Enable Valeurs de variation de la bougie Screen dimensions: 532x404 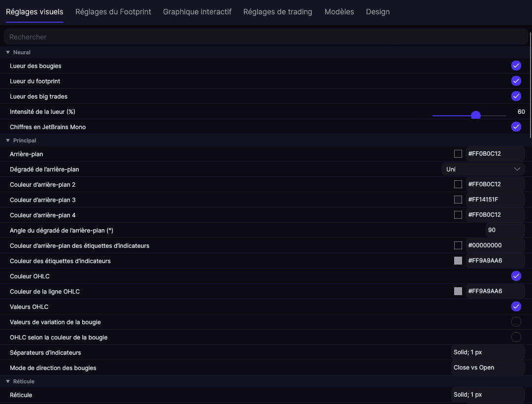pyautogui.click(x=516, y=322)
